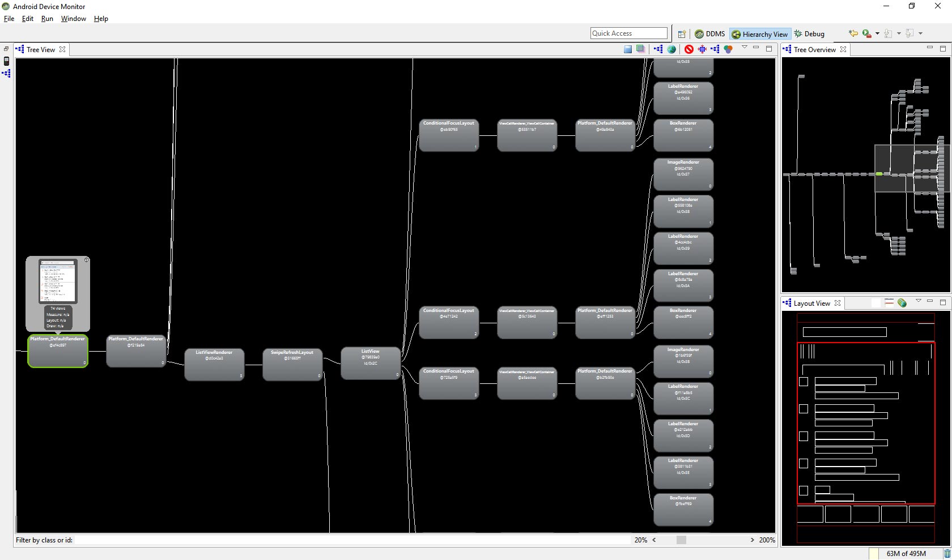Click the globe icon in Tree View toolbar
The width and height of the screenshot is (952, 560).
tap(671, 49)
